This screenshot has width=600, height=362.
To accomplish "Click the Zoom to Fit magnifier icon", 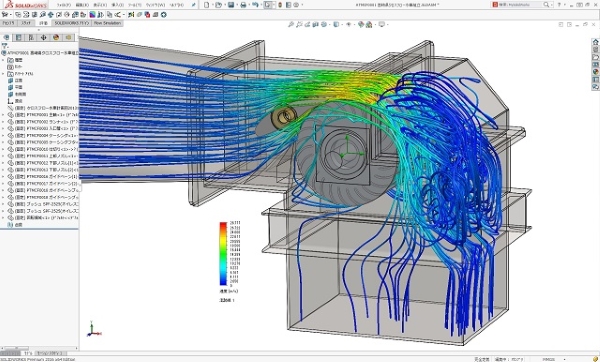I will [291, 24].
